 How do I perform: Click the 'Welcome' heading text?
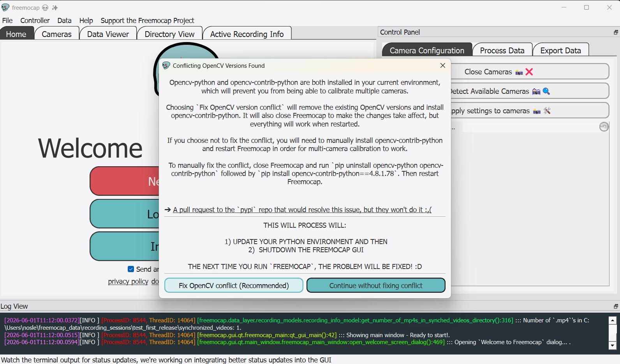(90, 148)
